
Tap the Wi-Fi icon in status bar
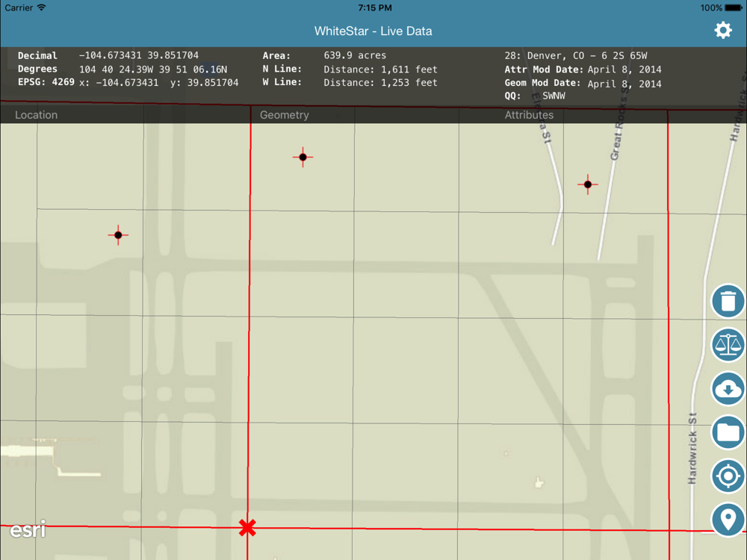(41, 7)
